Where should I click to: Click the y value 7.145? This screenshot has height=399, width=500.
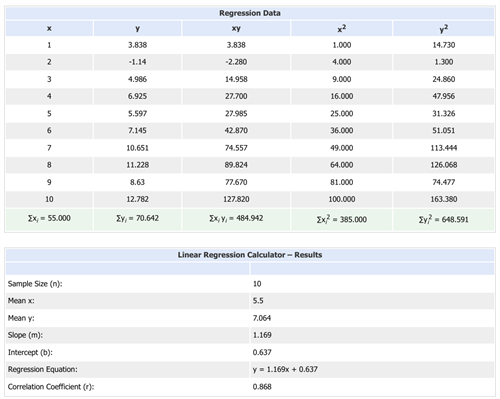[137, 131]
